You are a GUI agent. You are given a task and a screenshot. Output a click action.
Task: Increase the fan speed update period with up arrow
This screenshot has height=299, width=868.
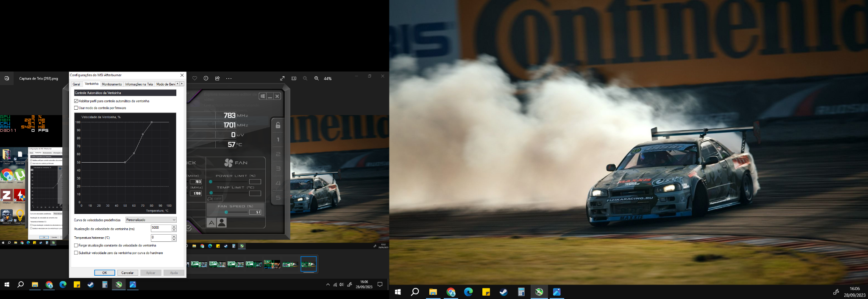coord(174,227)
